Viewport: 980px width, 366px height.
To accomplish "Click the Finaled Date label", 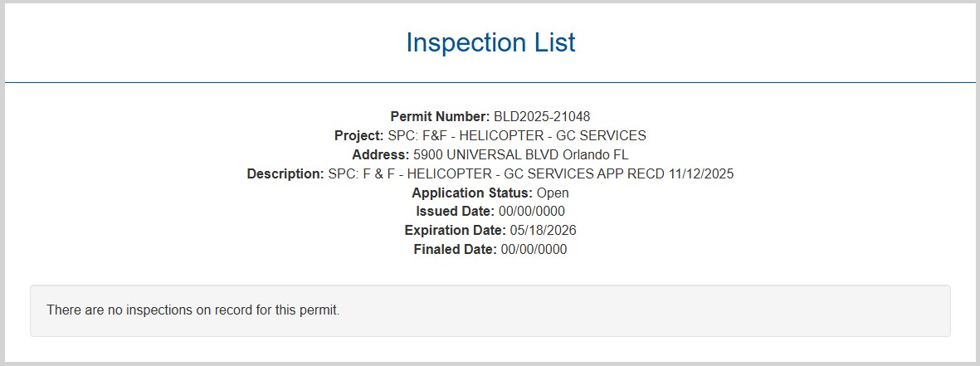I will pos(456,249).
